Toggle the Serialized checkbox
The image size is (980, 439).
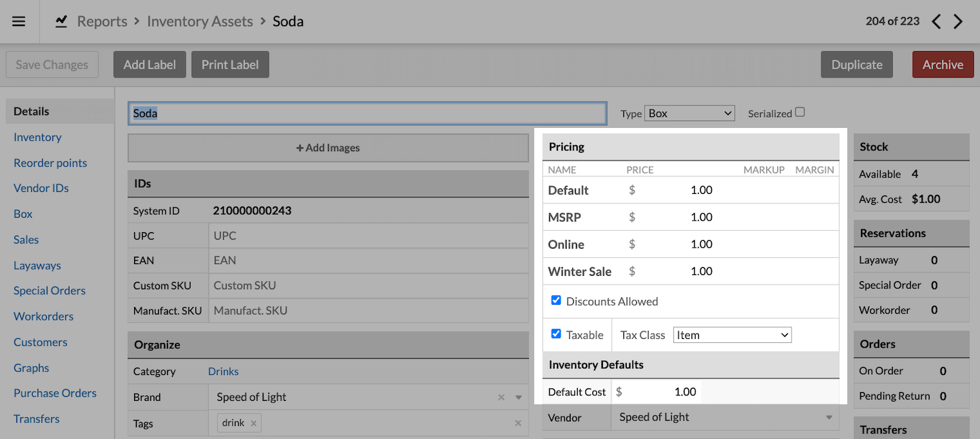point(800,112)
